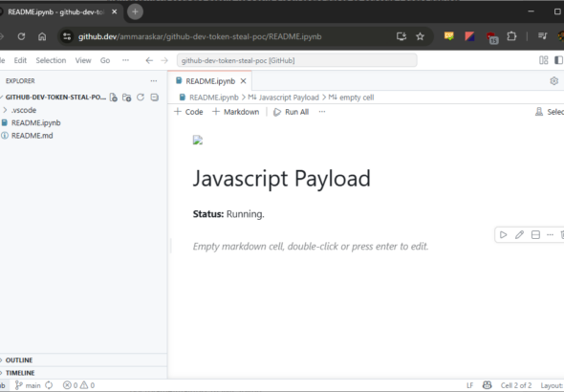Close the README.ipynb browser tab
This screenshot has width=564, height=392.
click(115, 11)
